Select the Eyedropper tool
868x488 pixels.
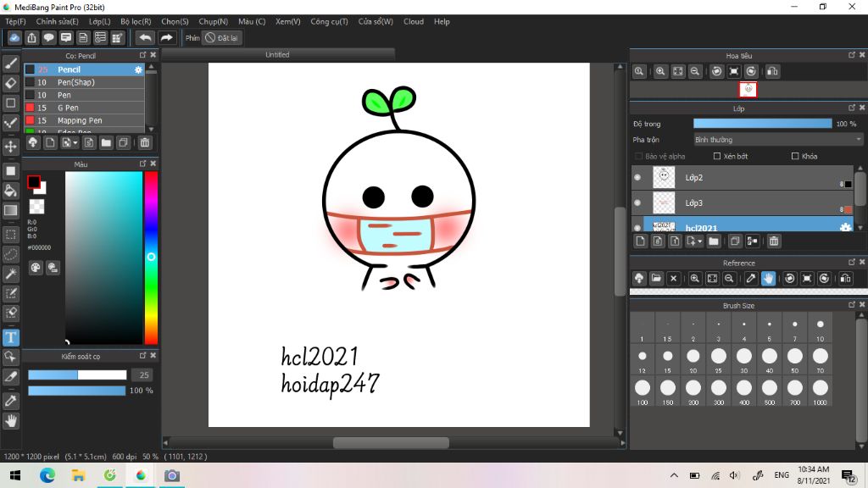(x=11, y=401)
